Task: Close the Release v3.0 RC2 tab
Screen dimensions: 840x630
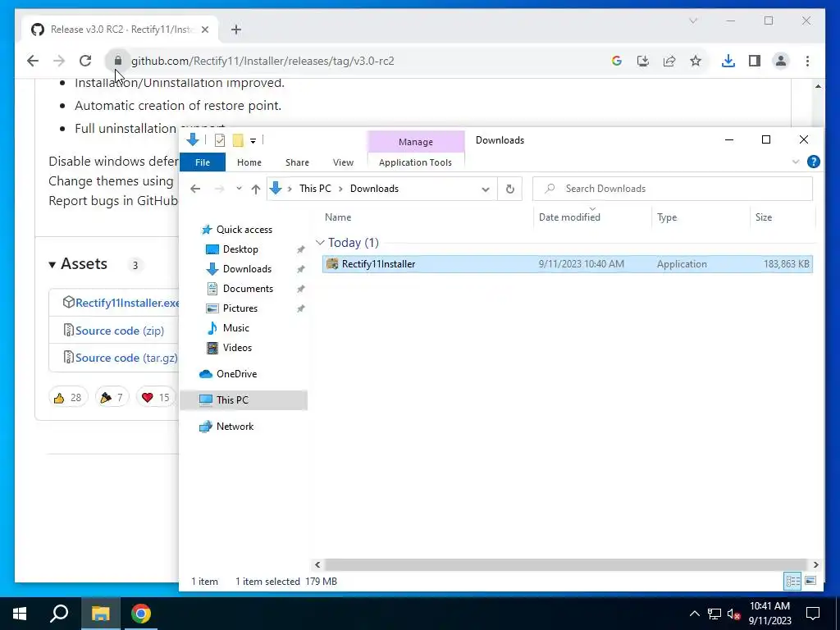Action: coord(204,30)
